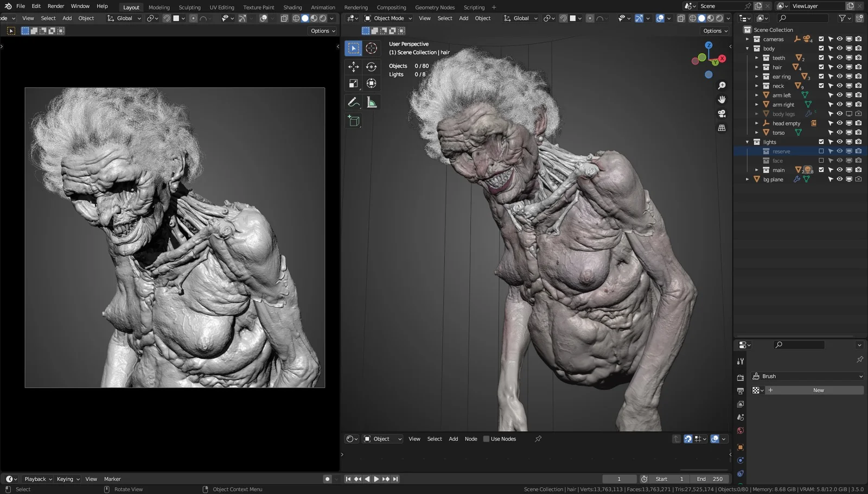Open the Rendering menu

tap(356, 7)
